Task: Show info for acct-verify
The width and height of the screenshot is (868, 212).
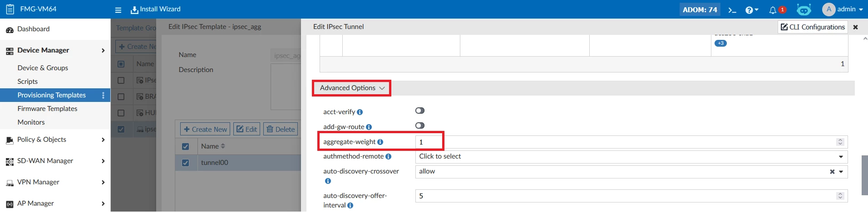Action: point(360,112)
